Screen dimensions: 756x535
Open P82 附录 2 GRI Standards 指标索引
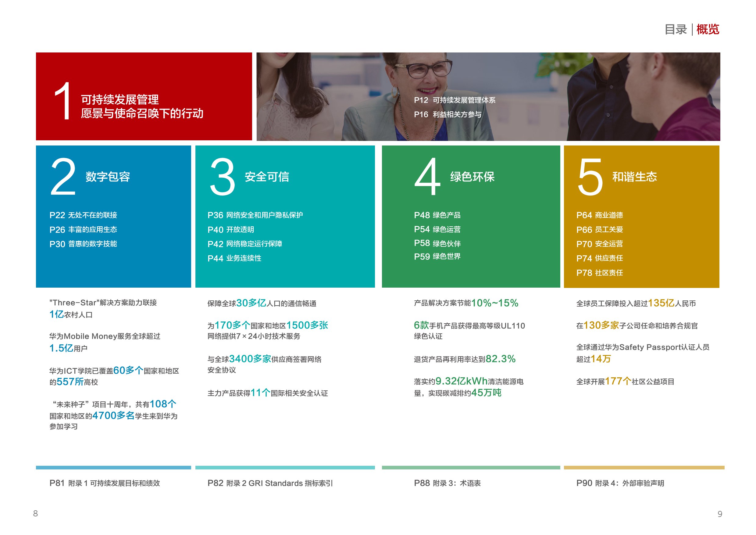[270, 483]
